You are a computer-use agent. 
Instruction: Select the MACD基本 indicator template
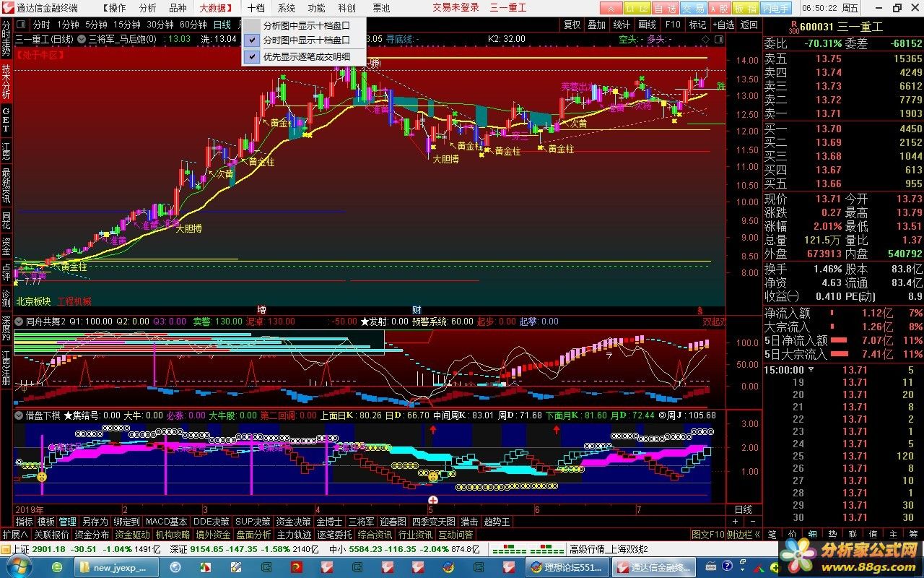click(166, 521)
